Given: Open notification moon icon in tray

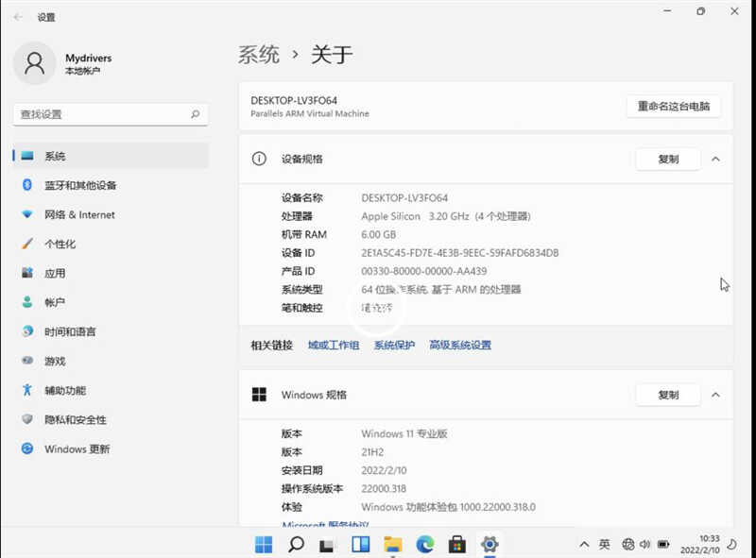Looking at the screenshot, I should click(x=731, y=545).
